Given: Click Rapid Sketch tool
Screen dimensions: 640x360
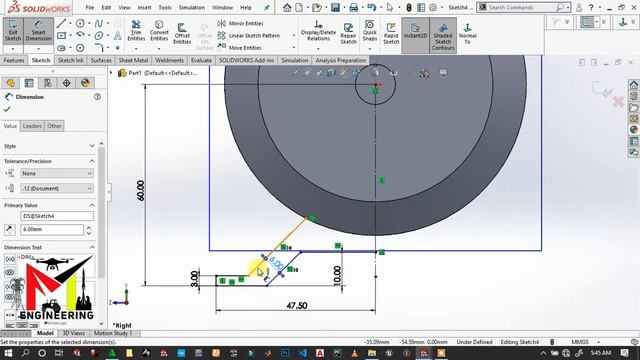Looking at the screenshot, I should click(391, 33).
